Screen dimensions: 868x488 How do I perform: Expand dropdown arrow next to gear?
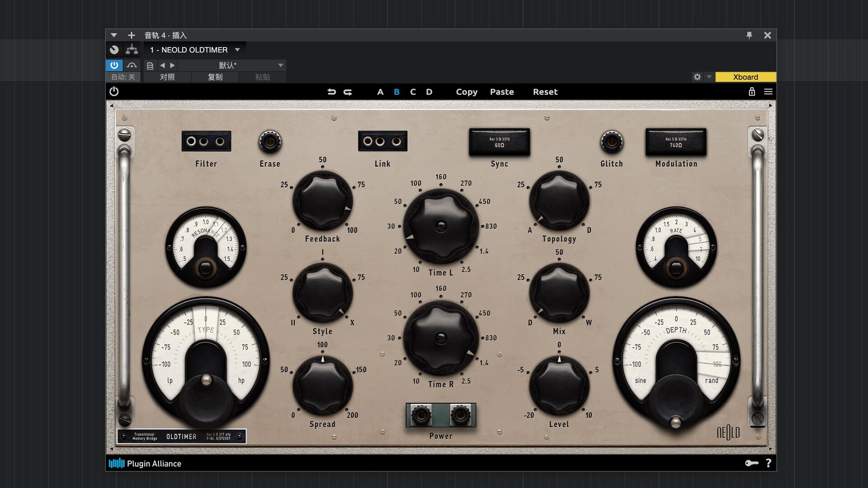click(x=709, y=77)
